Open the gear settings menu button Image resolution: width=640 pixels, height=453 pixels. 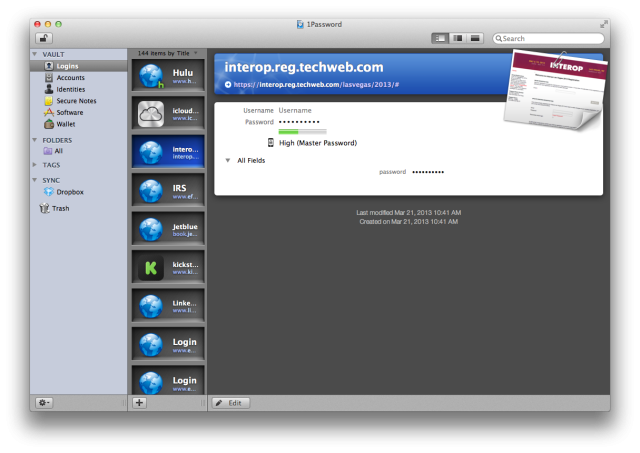pos(44,403)
